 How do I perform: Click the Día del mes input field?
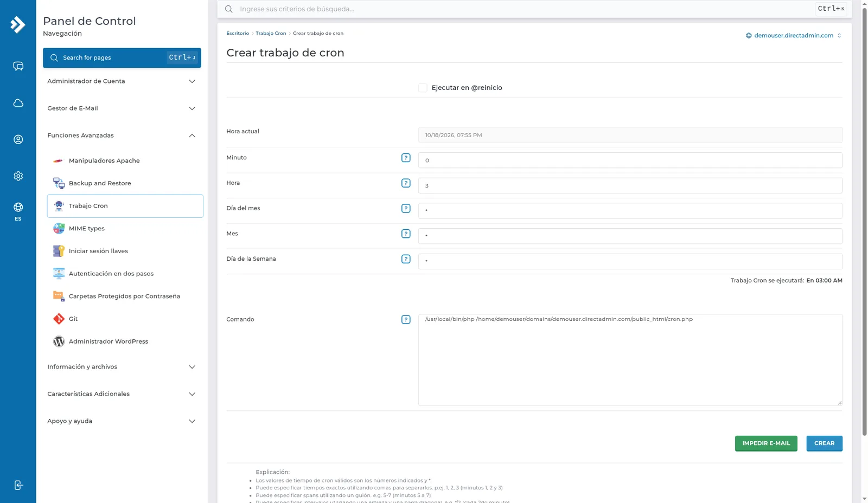point(630,211)
